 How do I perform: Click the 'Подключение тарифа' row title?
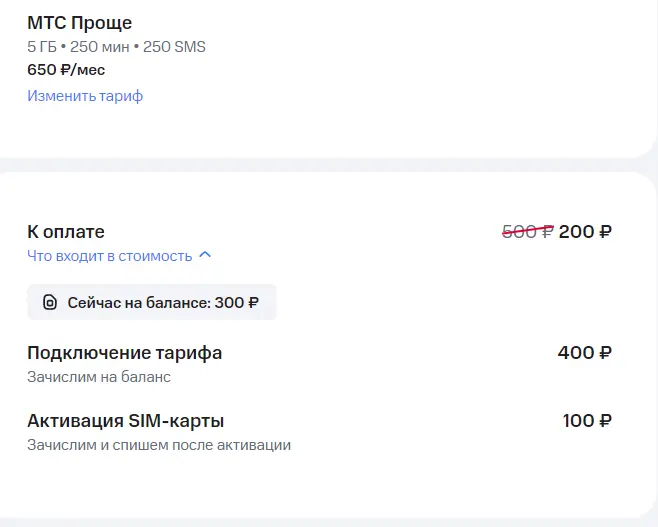pyautogui.click(x=125, y=353)
